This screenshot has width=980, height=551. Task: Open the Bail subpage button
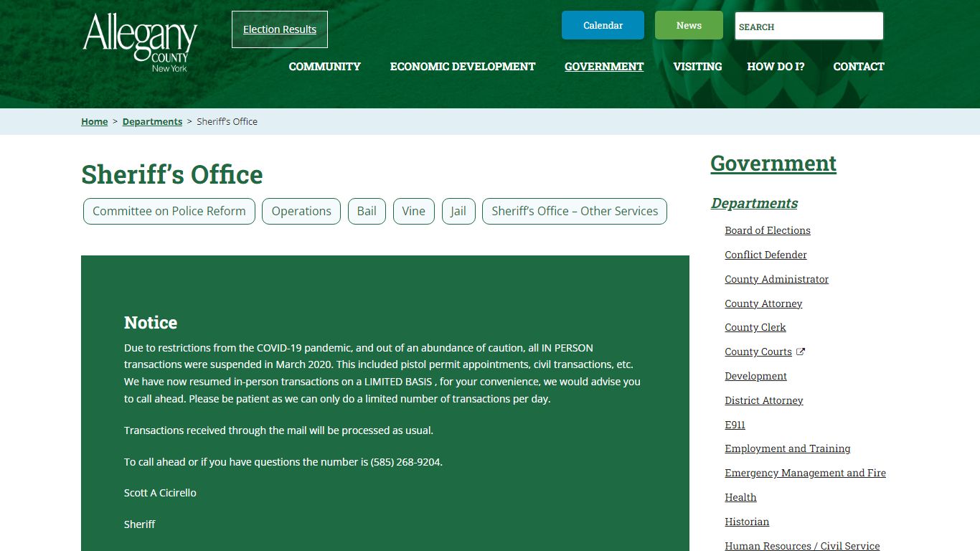pyautogui.click(x=367, y=211)
